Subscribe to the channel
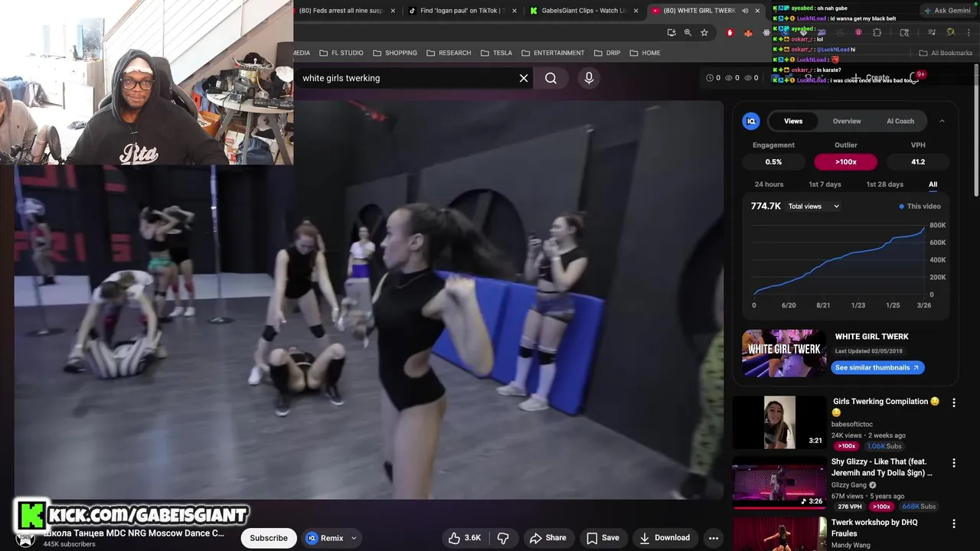This screenshot has height=551, width=980. [x=269, y=538]
